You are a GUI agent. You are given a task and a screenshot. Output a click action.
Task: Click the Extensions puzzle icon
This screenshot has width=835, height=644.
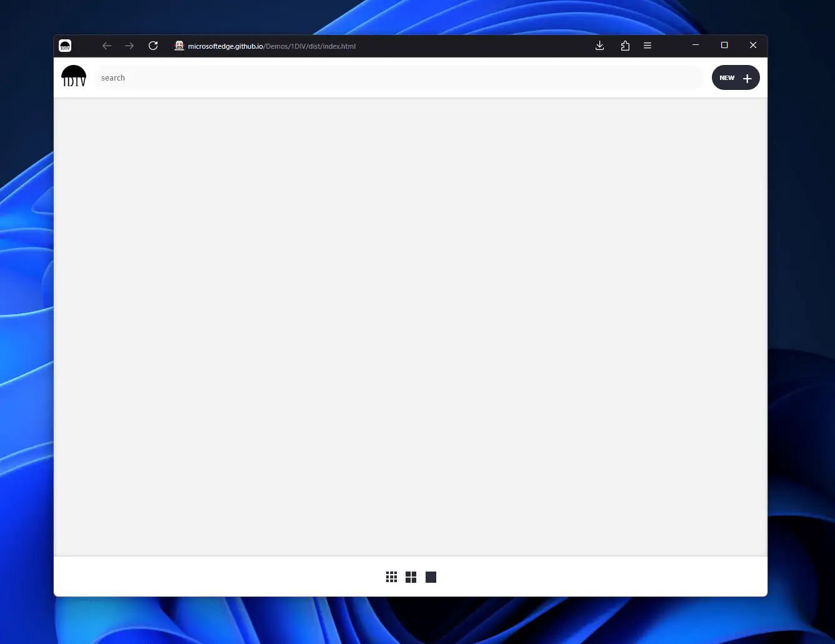click(625, 46)
